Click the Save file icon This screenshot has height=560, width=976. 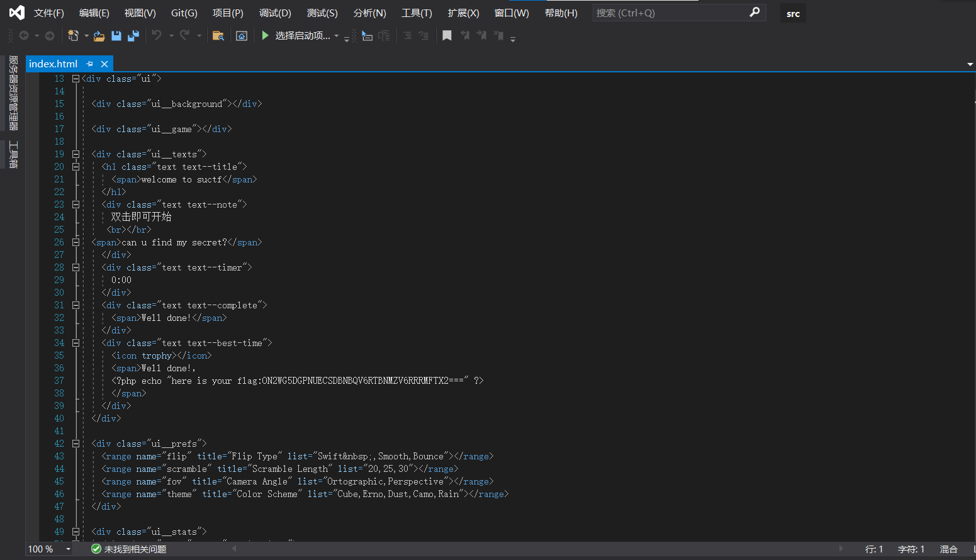(x=116, y=36)
